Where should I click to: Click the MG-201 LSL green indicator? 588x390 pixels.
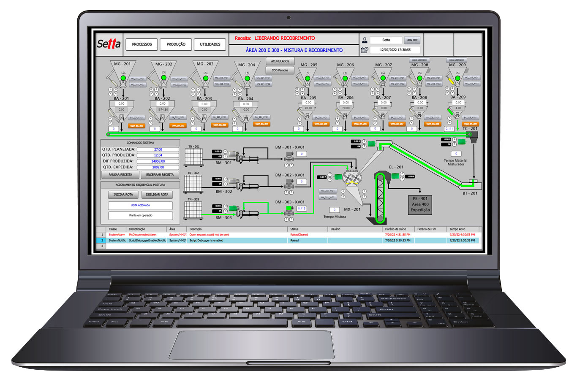tap(123, 78)
